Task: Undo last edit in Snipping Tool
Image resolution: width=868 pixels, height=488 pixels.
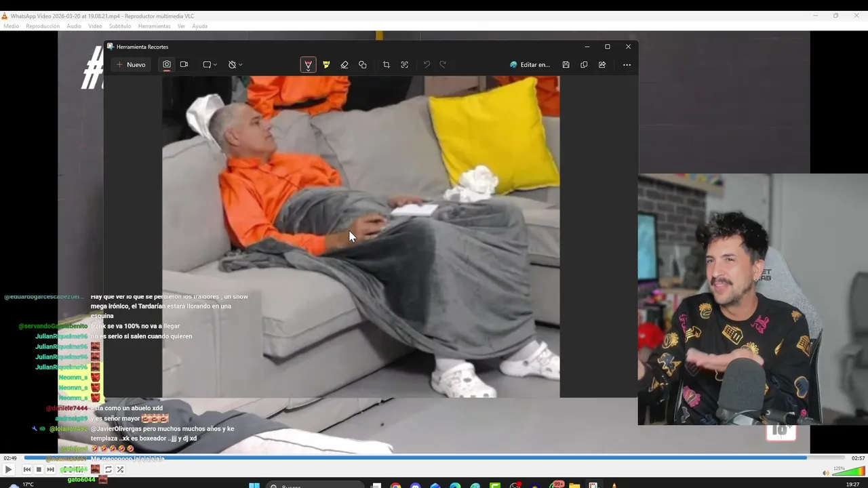Action: pyautogui.click(x=427, y=64)
